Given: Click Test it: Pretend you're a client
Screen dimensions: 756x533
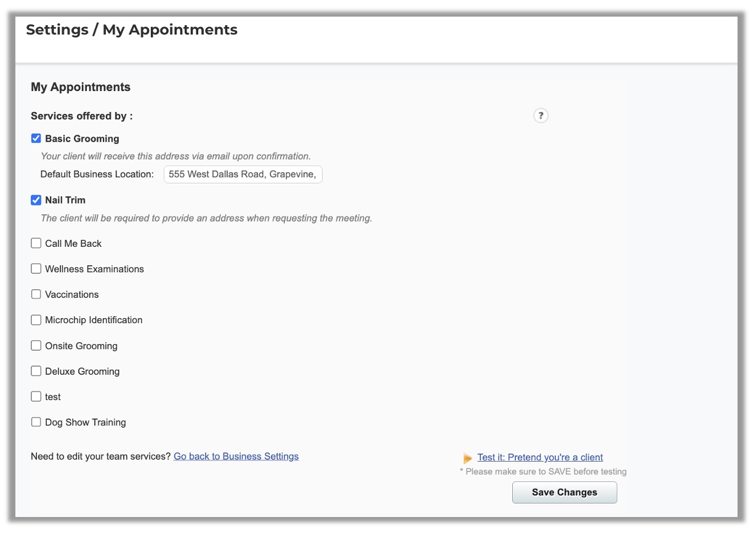Looking at the screenshot, I should (x=540, y=457).
